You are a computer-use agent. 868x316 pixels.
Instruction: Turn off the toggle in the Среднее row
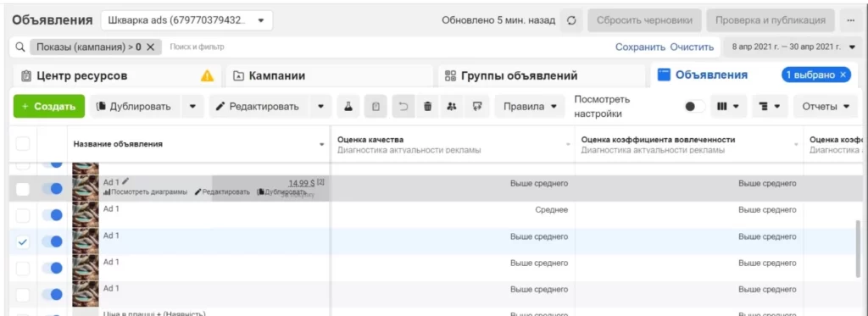52,215
